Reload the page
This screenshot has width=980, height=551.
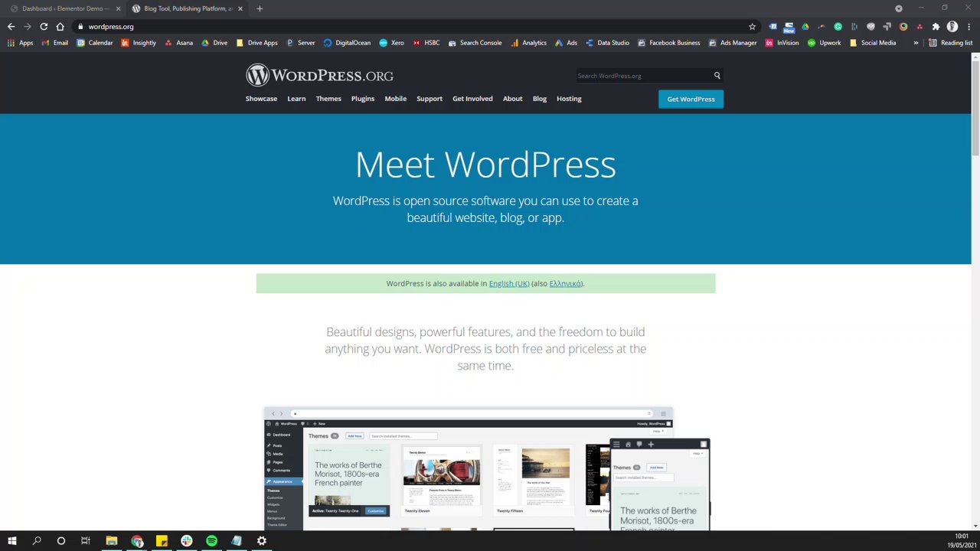click(44, 27)
